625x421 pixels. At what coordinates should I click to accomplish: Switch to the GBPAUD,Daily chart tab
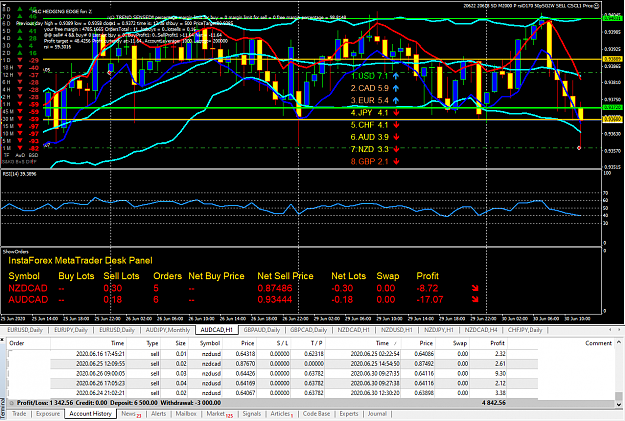pos(262,330)
